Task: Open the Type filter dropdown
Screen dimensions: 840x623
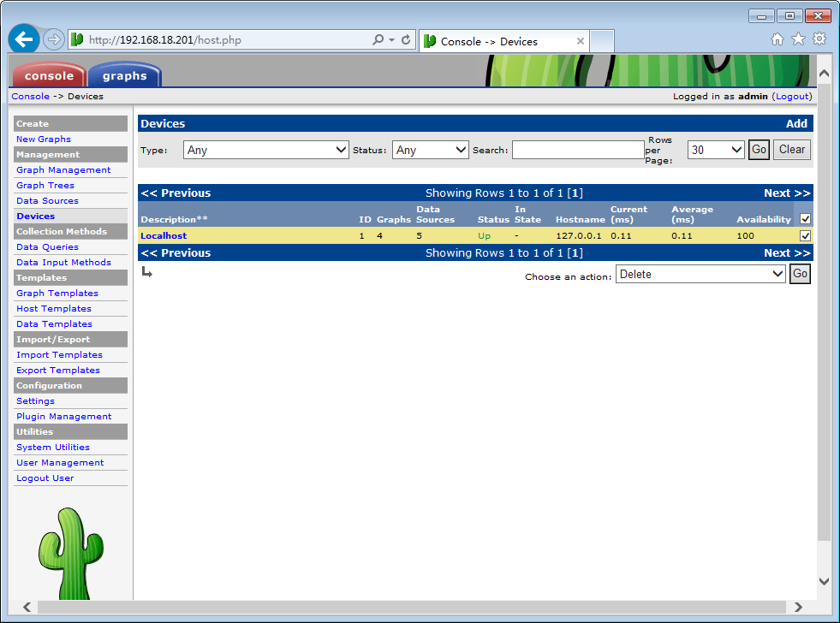Action: [x=265, y=150]
